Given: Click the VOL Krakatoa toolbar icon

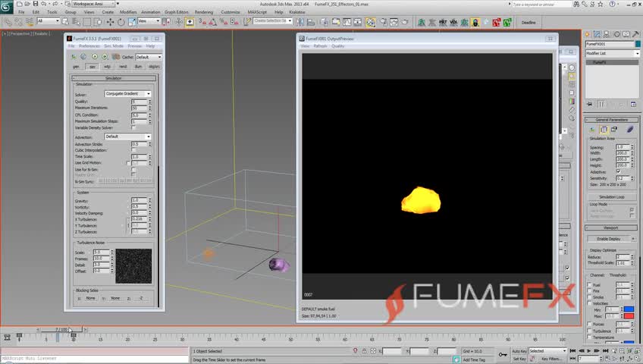Looking at the screenshot, I should tap(453, 22).
